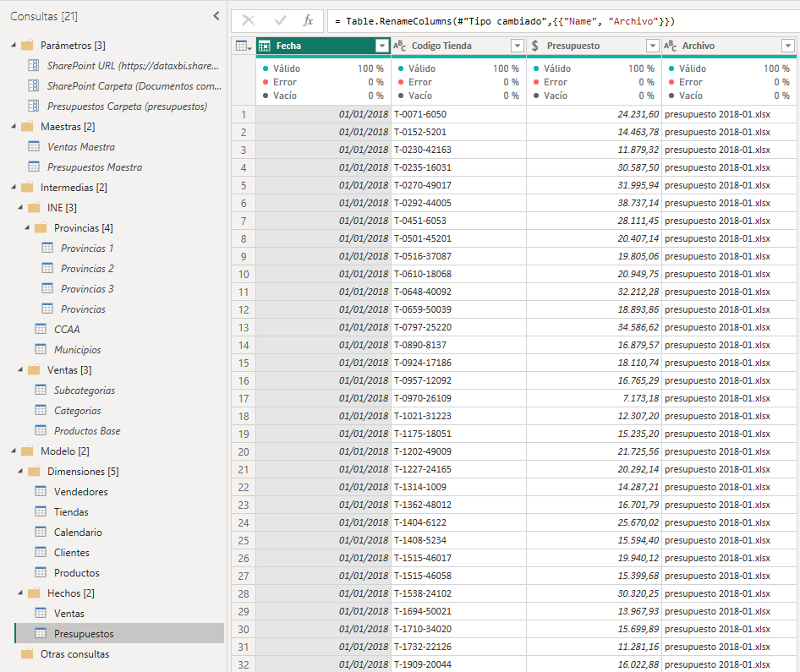Click the SharePoint Carpeta parameter icon
Viewport: 800px width, 672px height.
pos(34,85)
